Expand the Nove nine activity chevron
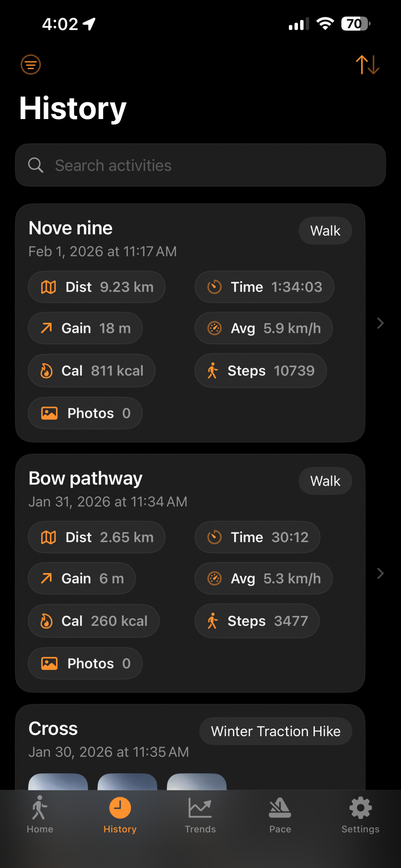This screenshot has width=401, height=868. (380, 323)
